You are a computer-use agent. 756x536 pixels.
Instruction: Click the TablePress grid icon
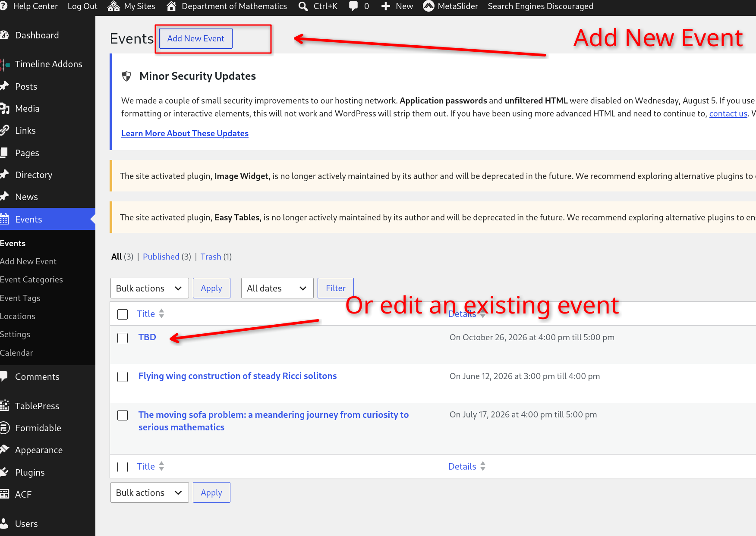tap(4, 406)
